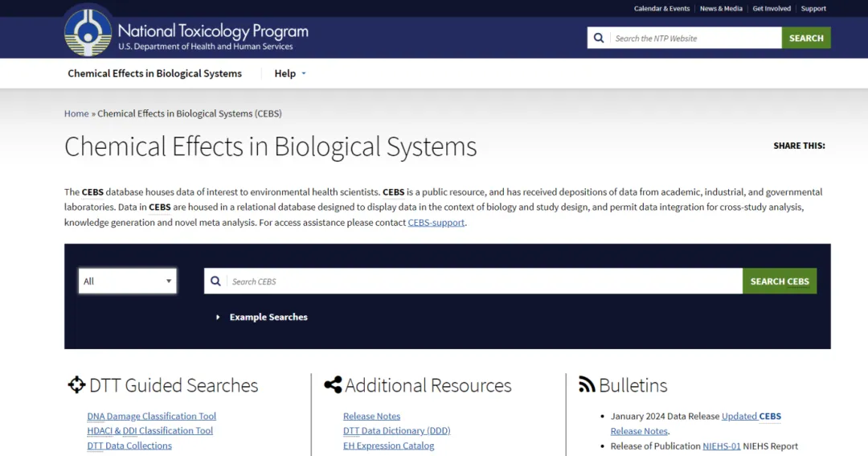Click the magnifier icon in CEBS search box

(215, 281)
